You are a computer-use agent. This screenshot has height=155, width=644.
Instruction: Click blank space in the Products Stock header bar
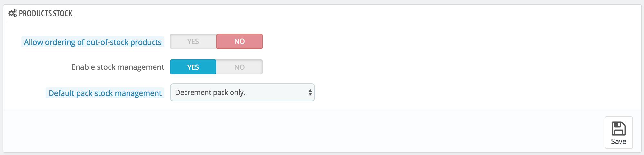click(x=354, y=13)
